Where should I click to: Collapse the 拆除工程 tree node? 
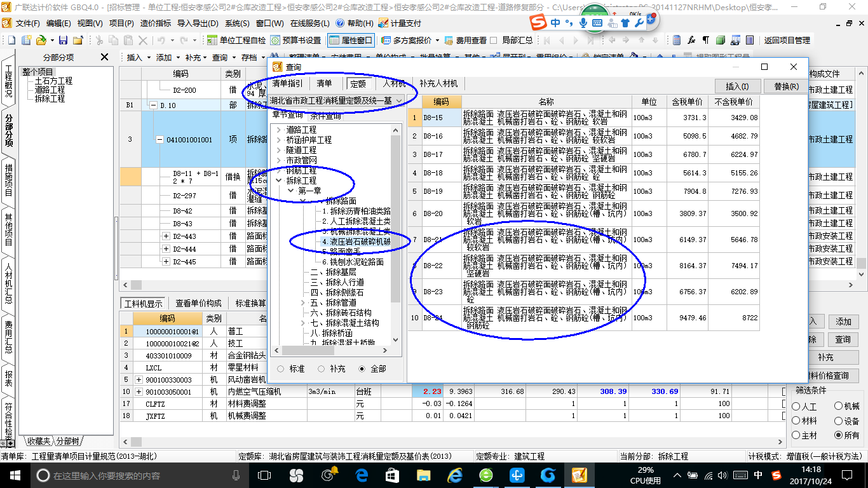click(x=278, y=180)
